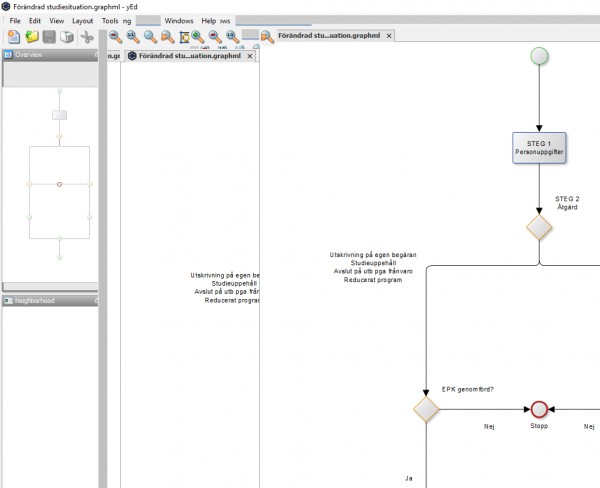Click the Save floppy disk icon
This screenshot has width=600, height=488.
point(49,37)
